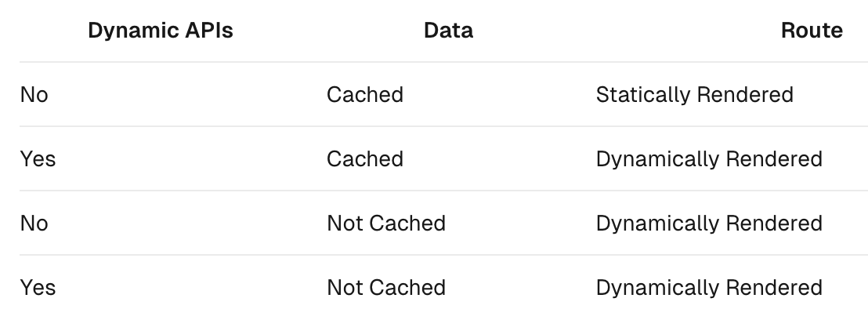Image resolution: width=868 pixels, height=320 pixels.
Task: Select the Data column header
Action: click(x=448, y=31)
